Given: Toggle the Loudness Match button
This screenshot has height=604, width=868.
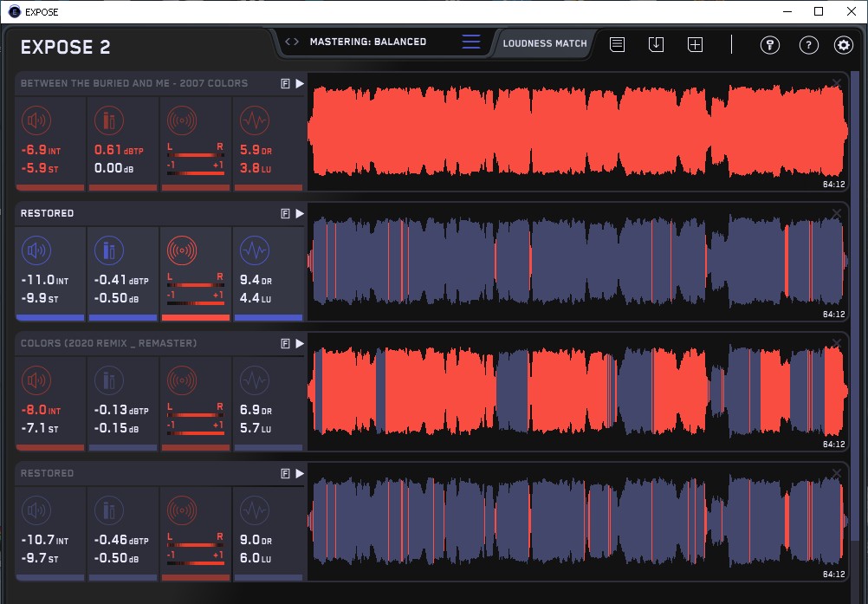Looking at the screenshot, I should (545, 43).
